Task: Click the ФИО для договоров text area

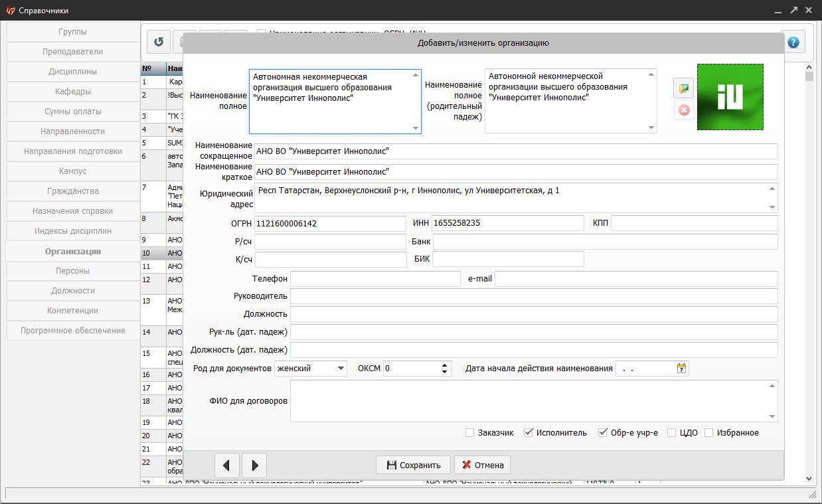Action: [534, 401]
